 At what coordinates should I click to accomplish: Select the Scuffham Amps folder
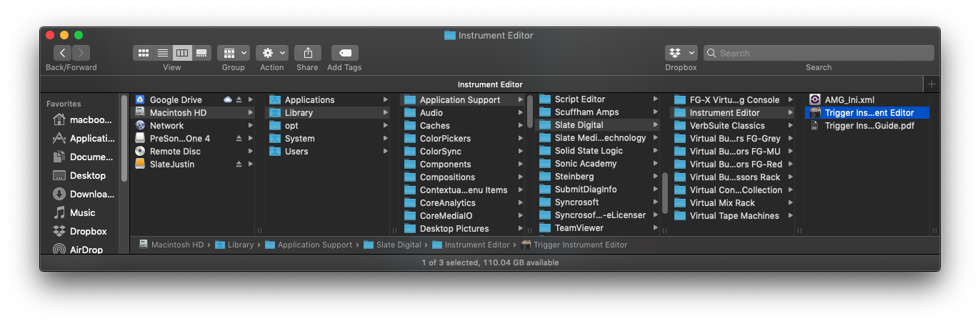599,112
